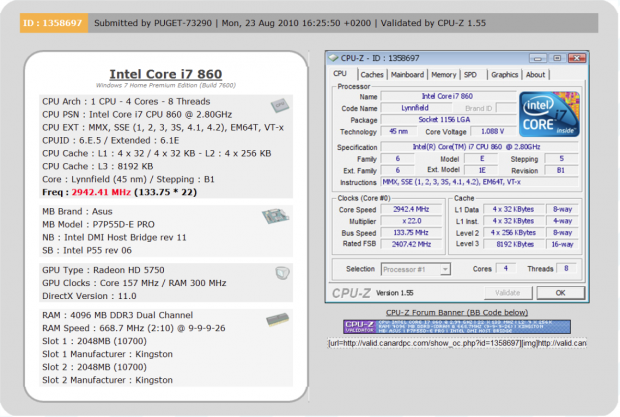This screenshot has width=620, height=417.
Task: Click the Code Name value Lynnfield
Action: click(x=415, y=108)
